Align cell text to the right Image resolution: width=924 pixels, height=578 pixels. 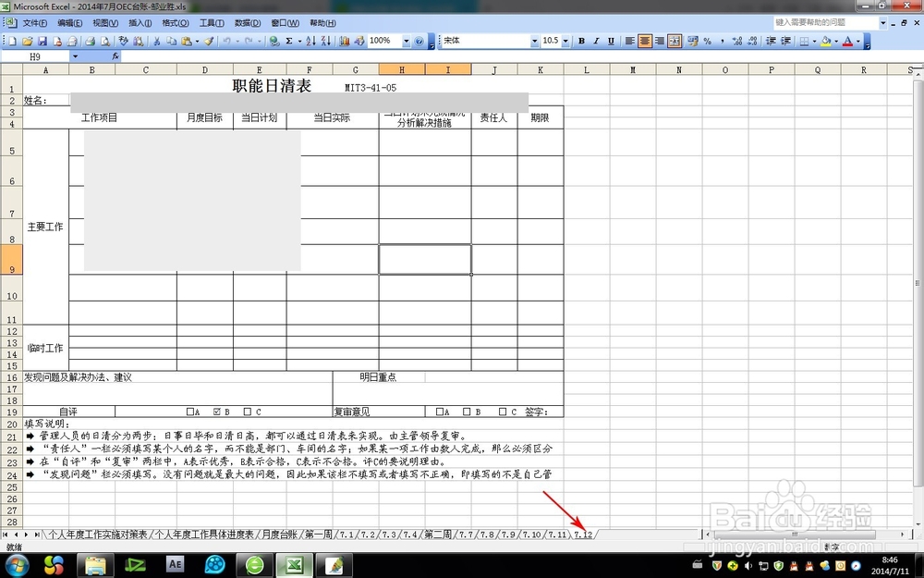tap(660, 41)
